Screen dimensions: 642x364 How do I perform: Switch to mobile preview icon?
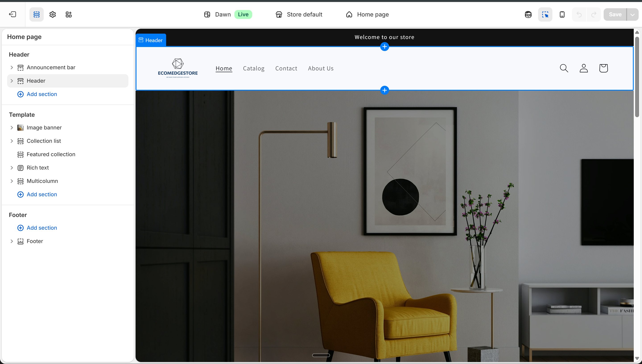[562, 14]
